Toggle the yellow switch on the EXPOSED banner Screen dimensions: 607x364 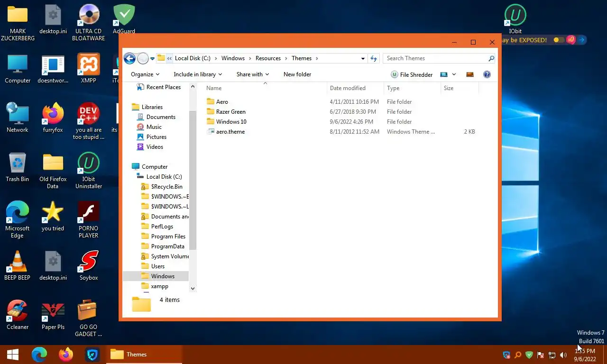click(559, 40)
